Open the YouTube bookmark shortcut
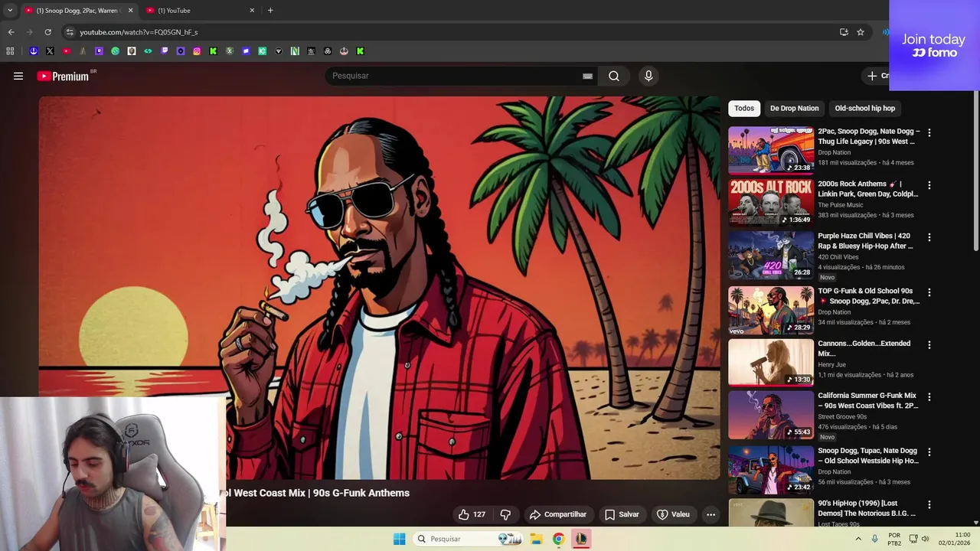Viewport: 980px width, 551px height. [x=66, y=51]
